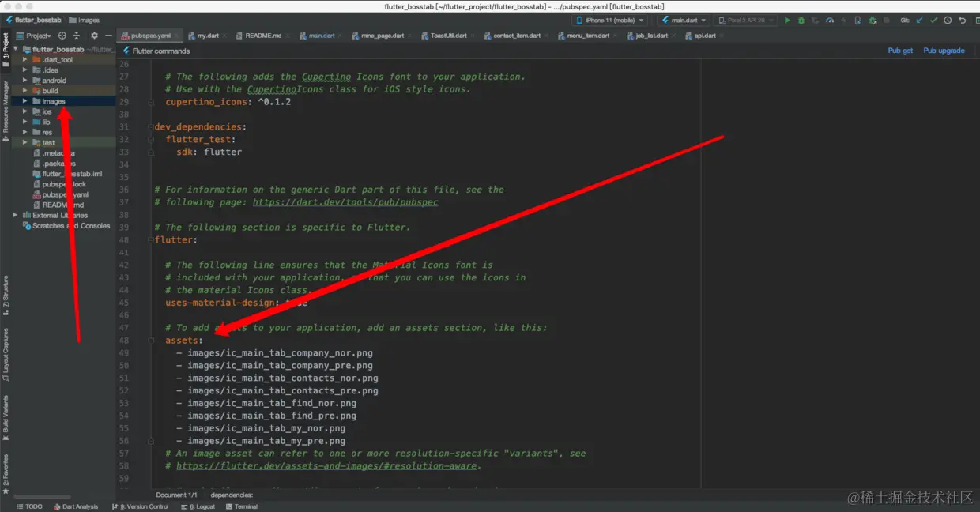Switch to the main.dart editor tab
The height and width of the screenshot is (512, 980).
(321, 36)
